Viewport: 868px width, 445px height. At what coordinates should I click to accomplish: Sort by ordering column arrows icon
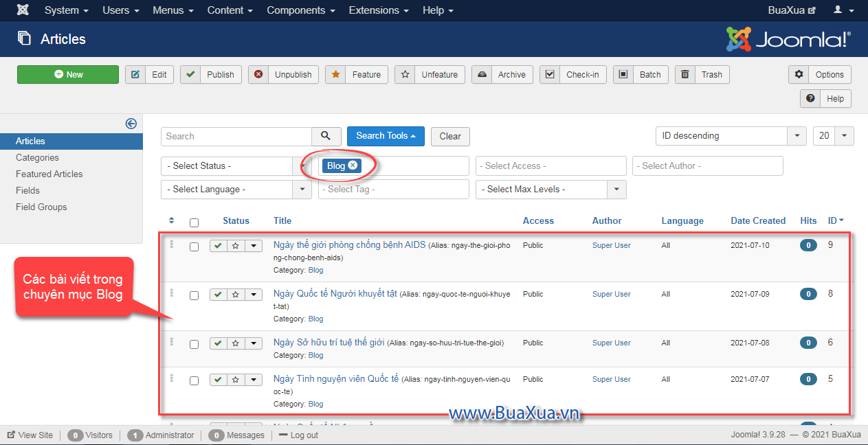coord(172,220)
